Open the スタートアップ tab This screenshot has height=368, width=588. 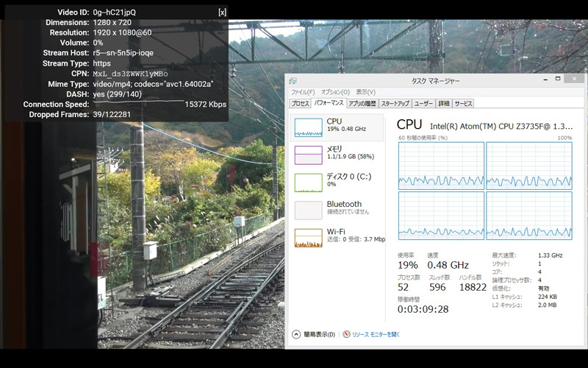[x=395, y=103]
